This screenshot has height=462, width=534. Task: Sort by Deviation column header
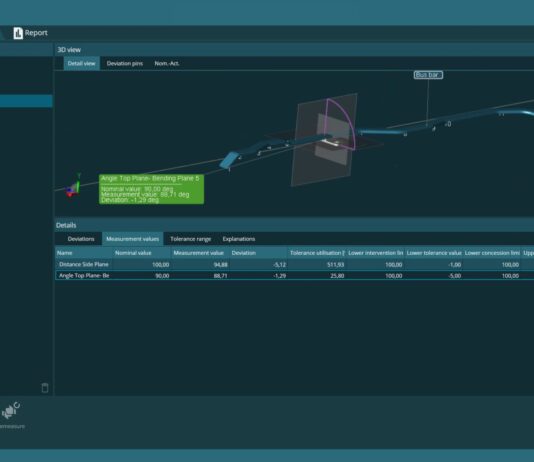[258, 253]
